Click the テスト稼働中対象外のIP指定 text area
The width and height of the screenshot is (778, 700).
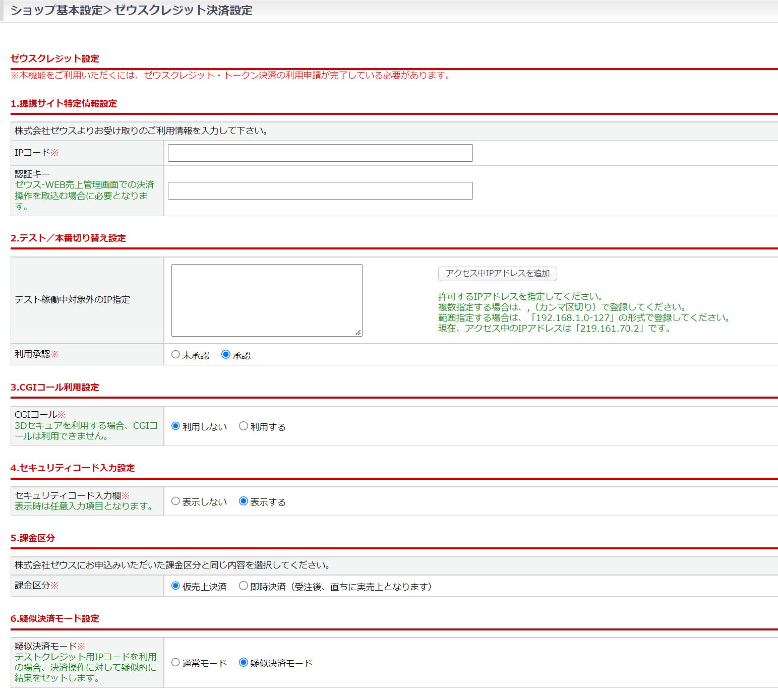266,300
